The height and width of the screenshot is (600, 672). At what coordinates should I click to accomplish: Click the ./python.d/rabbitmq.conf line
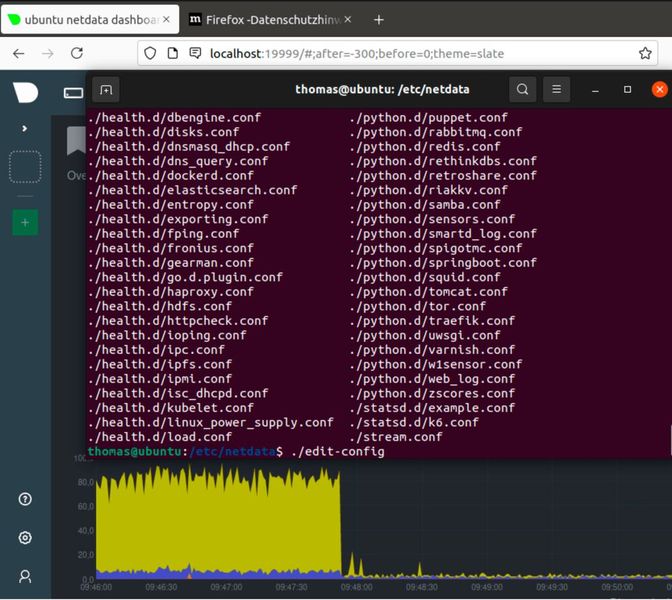435,132
